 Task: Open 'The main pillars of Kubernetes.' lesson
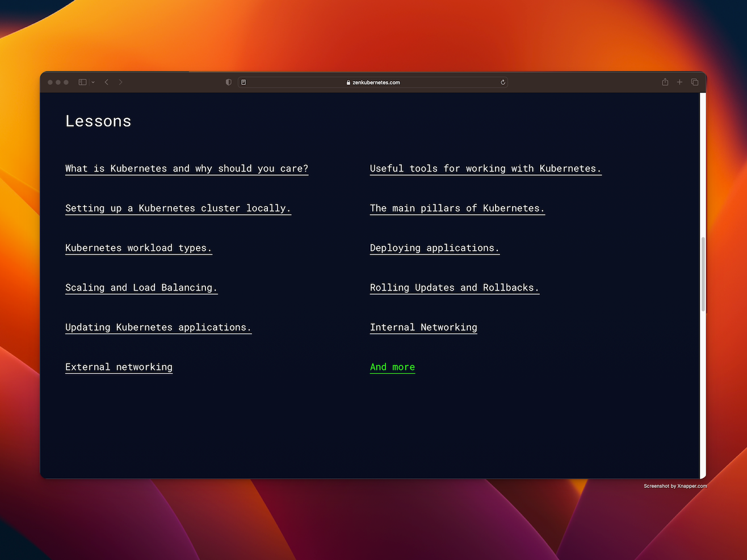[x=458, y=208]
